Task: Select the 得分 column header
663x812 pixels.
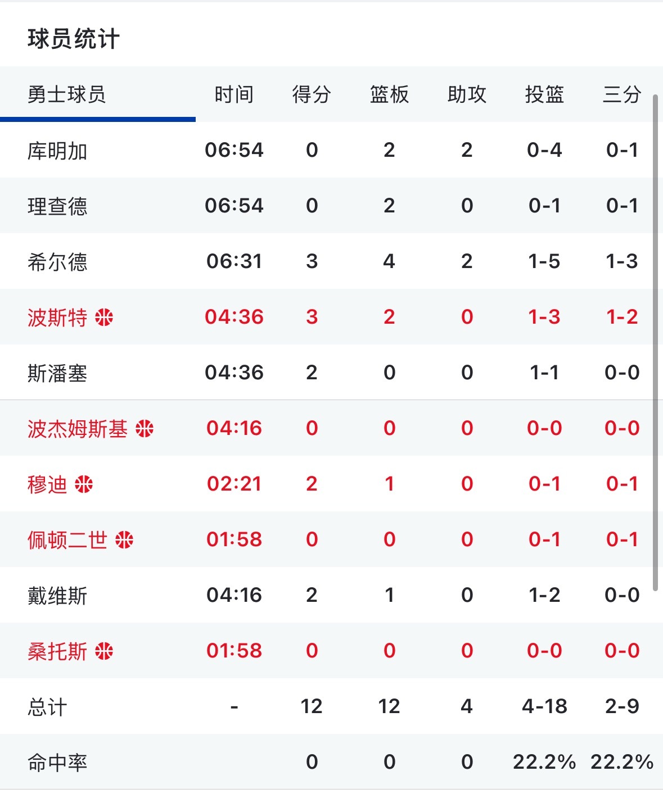Action: click(x=311, y=96)
